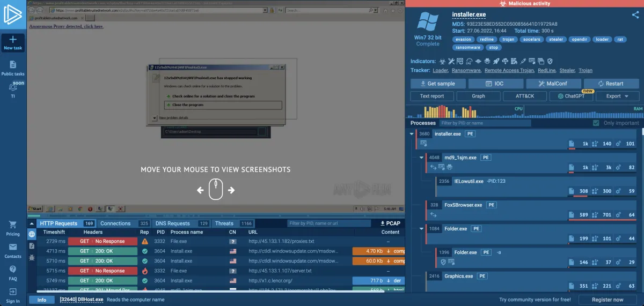
Task: Collapse the Folder.exe 1084 process node
Action: tap(421, 229)
